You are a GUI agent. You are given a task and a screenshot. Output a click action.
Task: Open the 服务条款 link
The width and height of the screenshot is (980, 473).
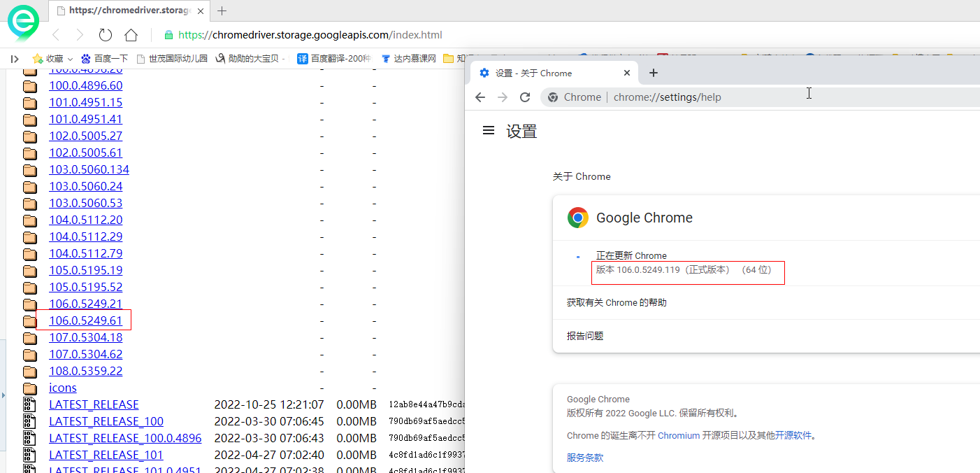pos(585,458)
